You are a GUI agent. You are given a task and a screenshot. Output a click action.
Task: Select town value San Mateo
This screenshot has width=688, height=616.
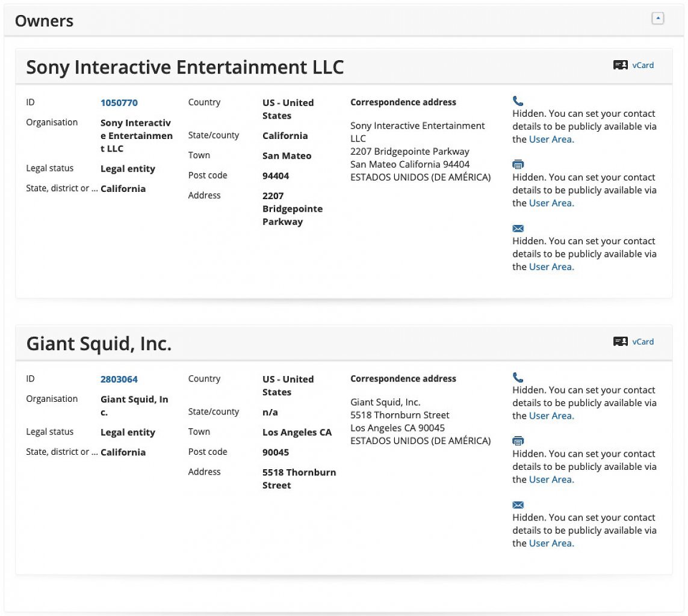tap(287, 156)
